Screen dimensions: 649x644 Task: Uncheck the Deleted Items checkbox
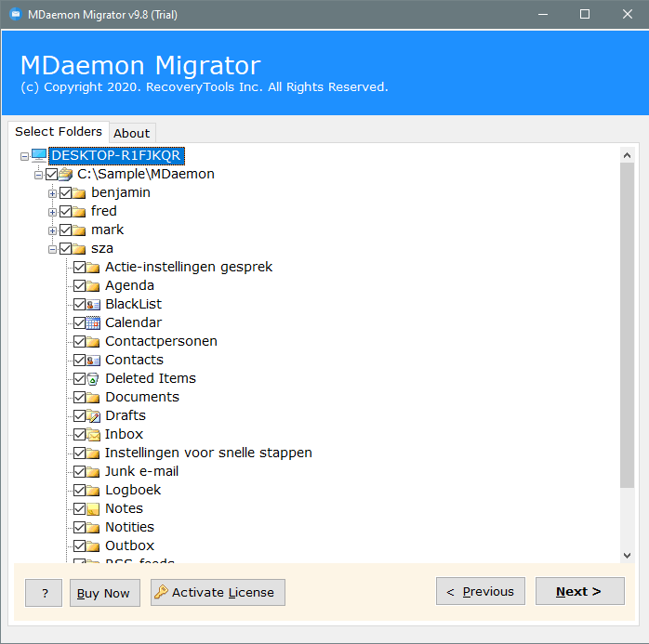[x=79, y=378]
